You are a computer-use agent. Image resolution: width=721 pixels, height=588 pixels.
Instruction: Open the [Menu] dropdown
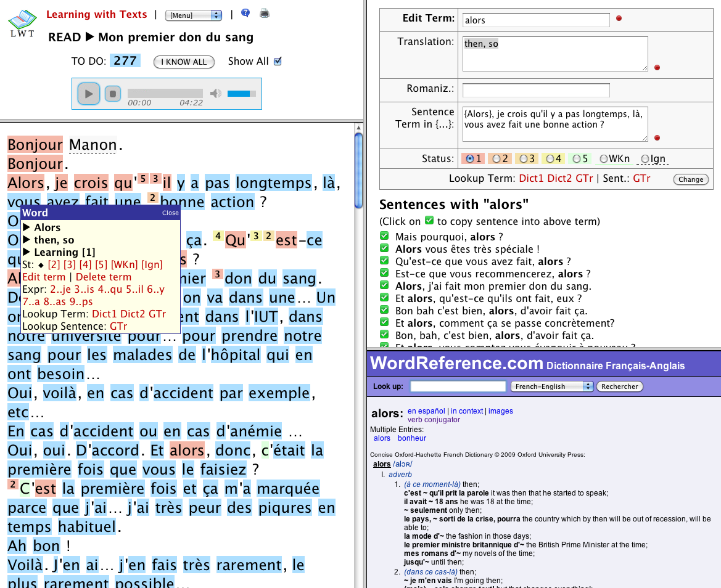point(194,15)
